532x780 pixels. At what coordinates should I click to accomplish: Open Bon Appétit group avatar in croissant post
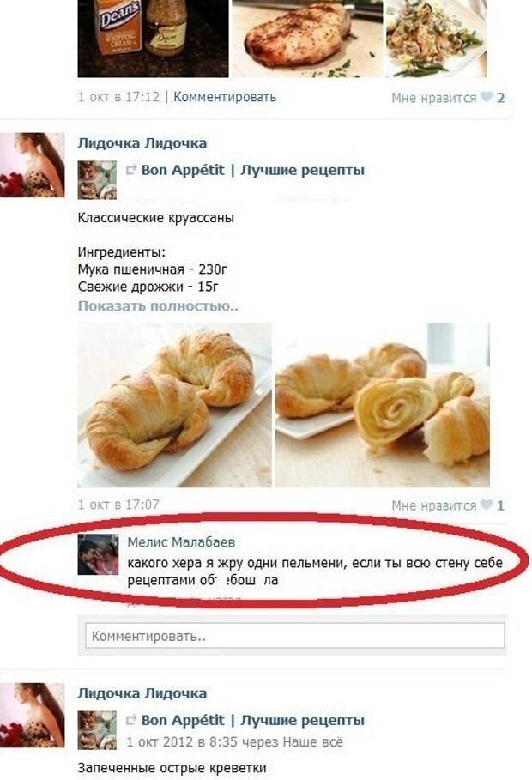(x=97, y=179)
